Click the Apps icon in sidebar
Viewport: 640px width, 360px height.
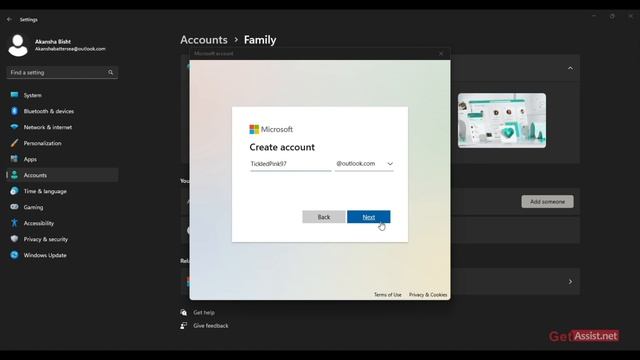coord(14,159)
